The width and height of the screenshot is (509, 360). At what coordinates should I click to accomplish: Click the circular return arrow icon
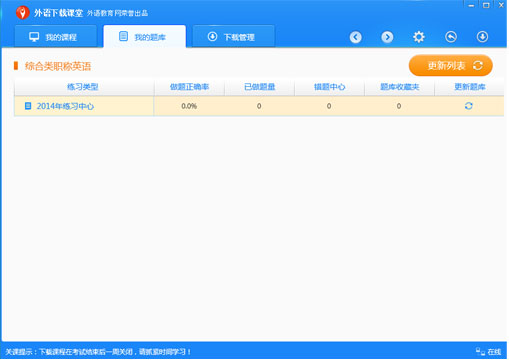[x=451, y=37]
